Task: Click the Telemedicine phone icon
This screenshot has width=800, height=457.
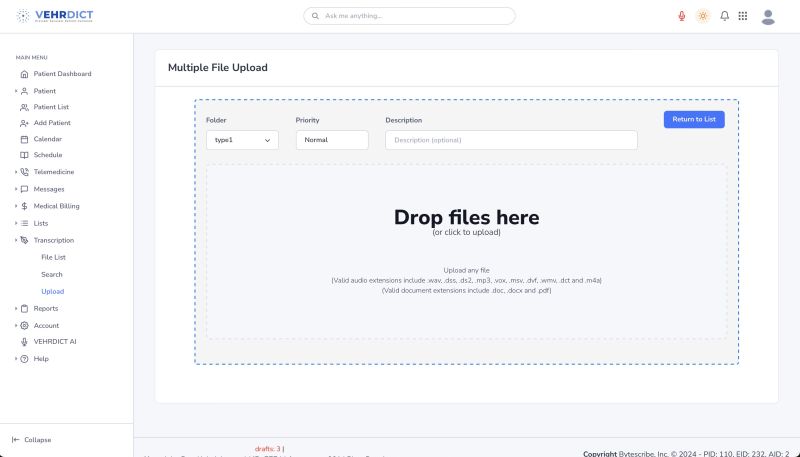Action: tap(24, 172)
